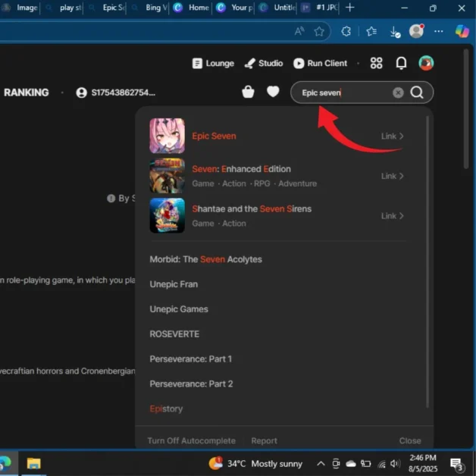Open the STOVE profile avatar
476x476 pixels.
click(426, 63)
